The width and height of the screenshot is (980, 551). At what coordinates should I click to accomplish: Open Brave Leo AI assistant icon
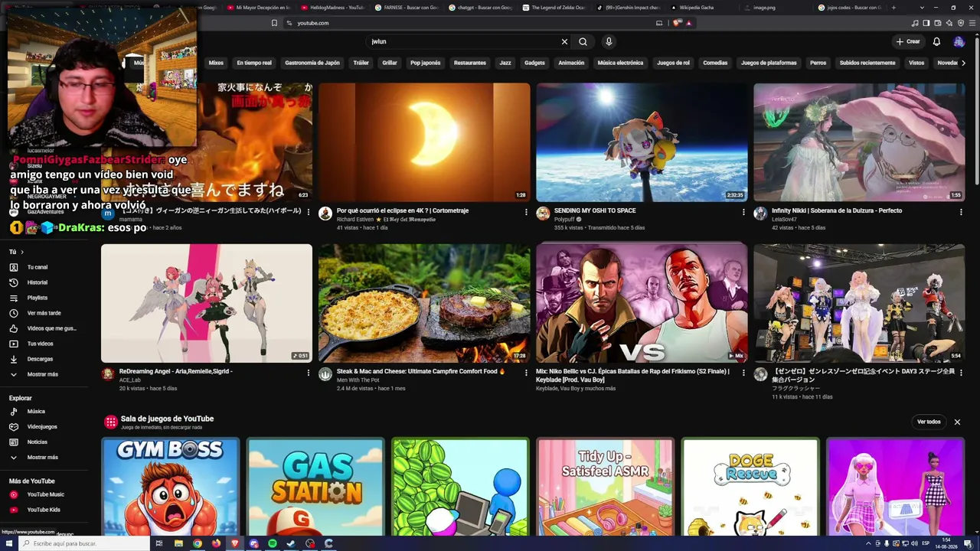949,23
